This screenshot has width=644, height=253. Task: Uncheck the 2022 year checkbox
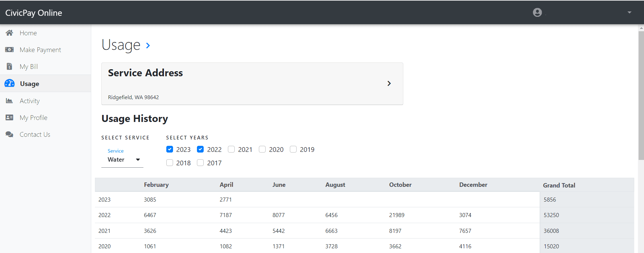tap(200, 149)
